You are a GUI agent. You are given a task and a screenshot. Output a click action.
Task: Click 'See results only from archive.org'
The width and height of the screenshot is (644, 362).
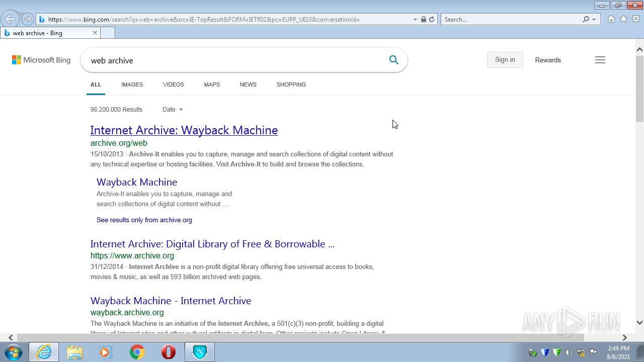click(144, 220)
